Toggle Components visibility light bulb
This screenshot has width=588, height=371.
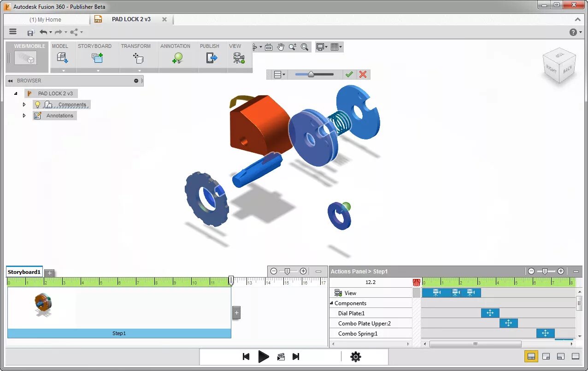38,104
